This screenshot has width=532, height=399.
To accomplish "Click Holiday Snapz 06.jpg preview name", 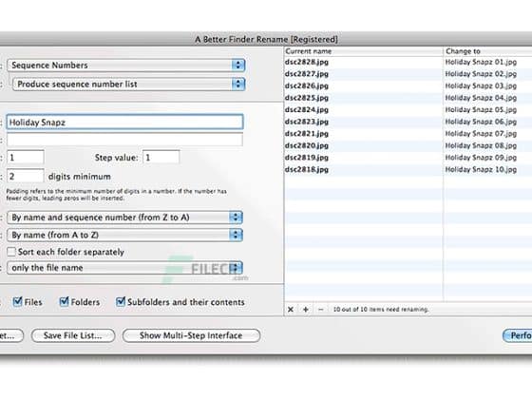I will click(481, 122).
